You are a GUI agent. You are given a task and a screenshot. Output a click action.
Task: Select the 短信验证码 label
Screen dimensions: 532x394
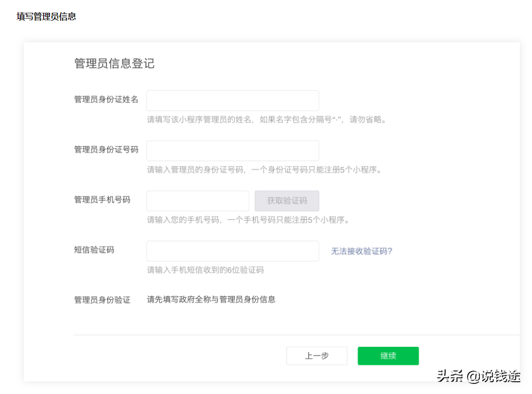[x=94, y=250]
